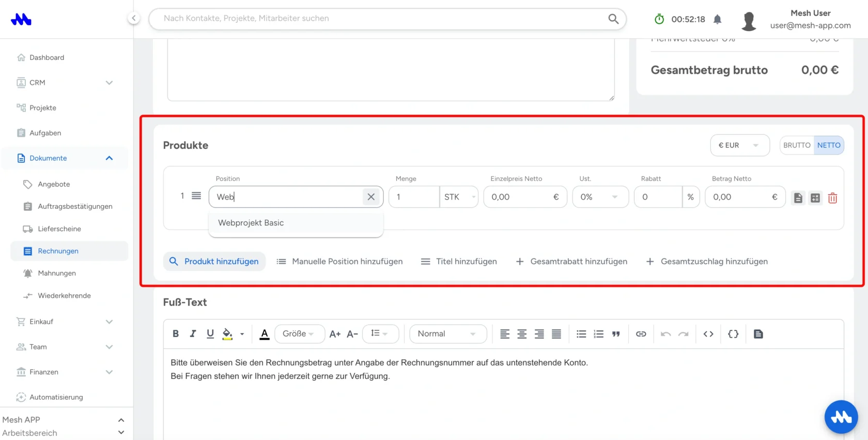Viewport: 868px width, 440px height.
Task: Delete position 1 with the red trash icon
Action: [833, 198]
